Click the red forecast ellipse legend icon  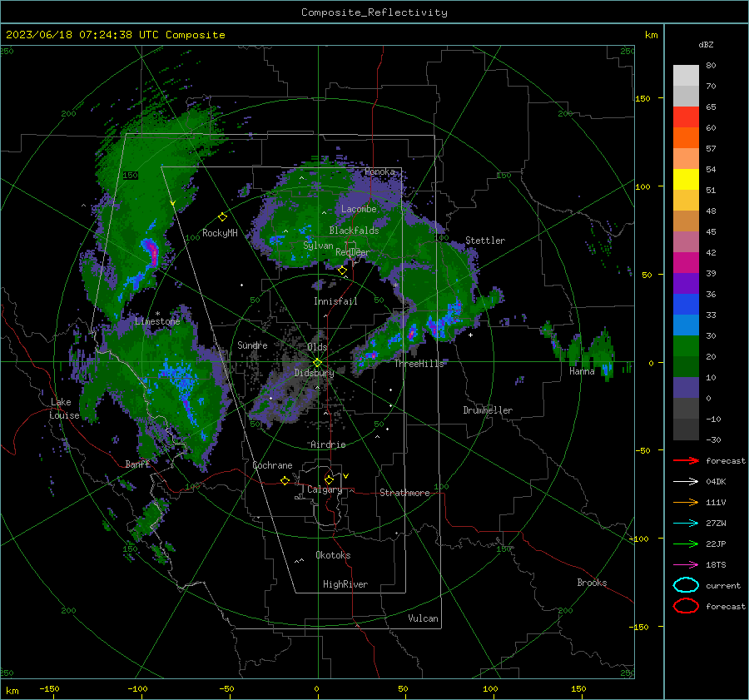(686, 606)
